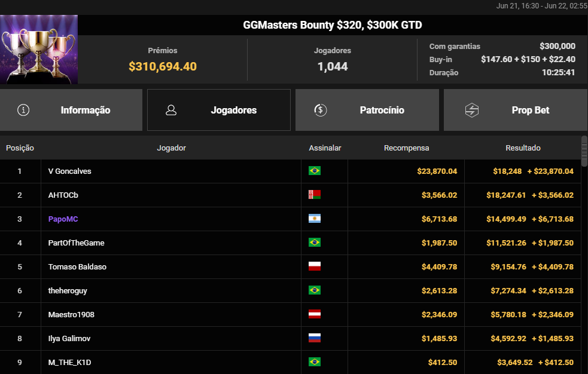Click the 10:25:41 duration value

558,72
